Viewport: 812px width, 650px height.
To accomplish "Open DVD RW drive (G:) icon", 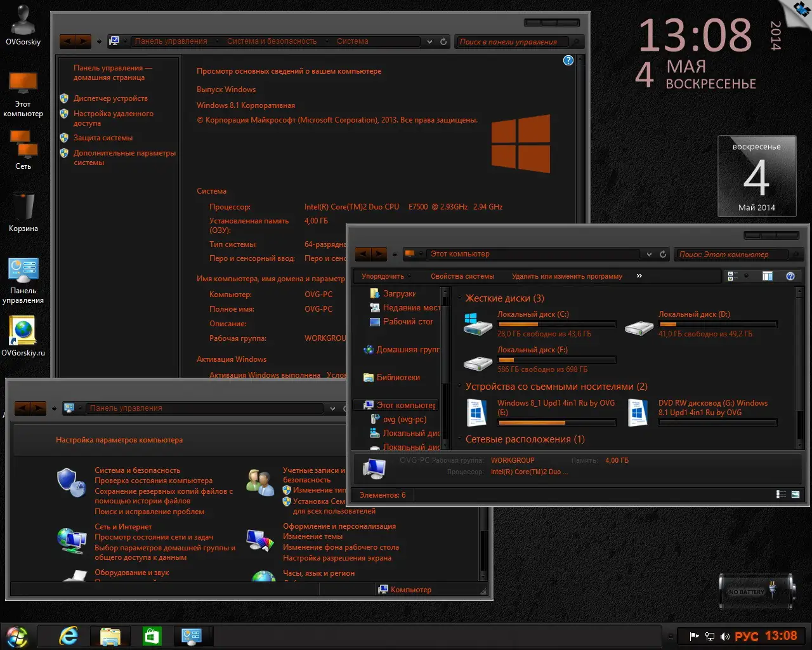I will pyautogui.click(x=638, y=413).
